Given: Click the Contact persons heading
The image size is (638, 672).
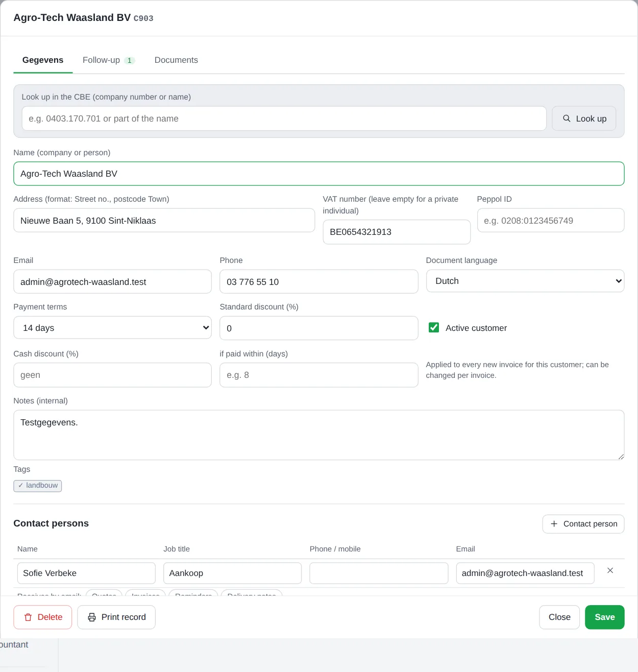Looking at the screenshot, I should (51, 523).
